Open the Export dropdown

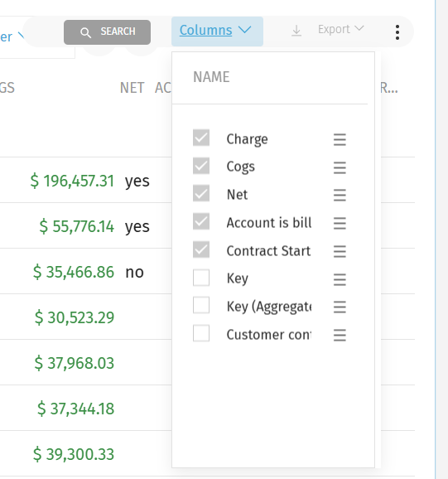(x=341, y=29)
